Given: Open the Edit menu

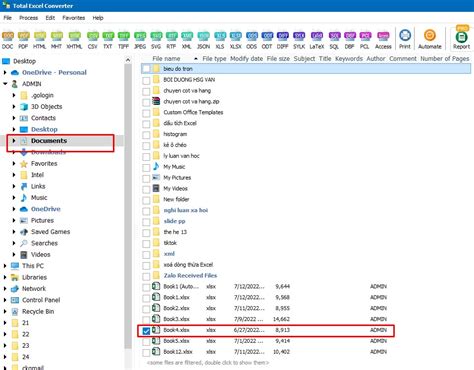Looking at the screenshot, I should [50, 18].
